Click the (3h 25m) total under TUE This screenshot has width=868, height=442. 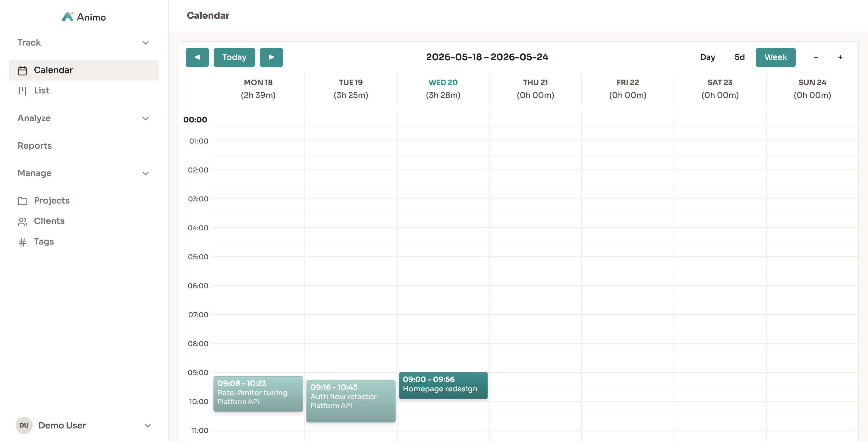coord(351,95)
